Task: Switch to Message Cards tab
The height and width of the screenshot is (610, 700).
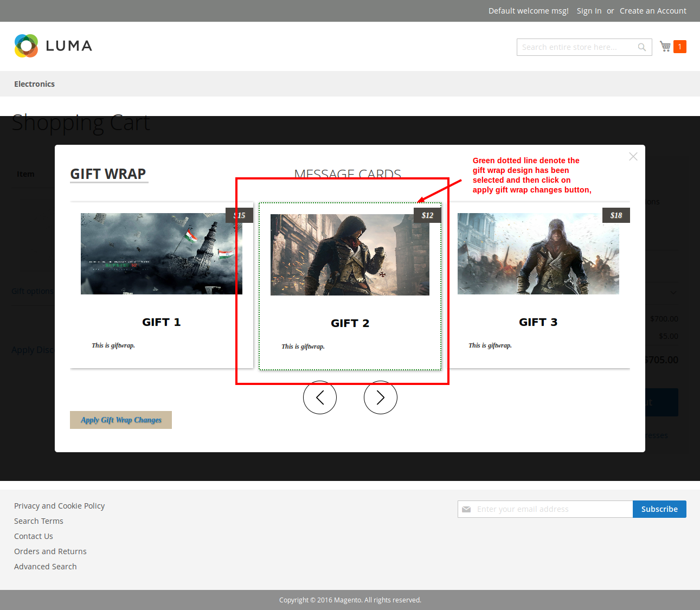Action: [x=348, y=174]
